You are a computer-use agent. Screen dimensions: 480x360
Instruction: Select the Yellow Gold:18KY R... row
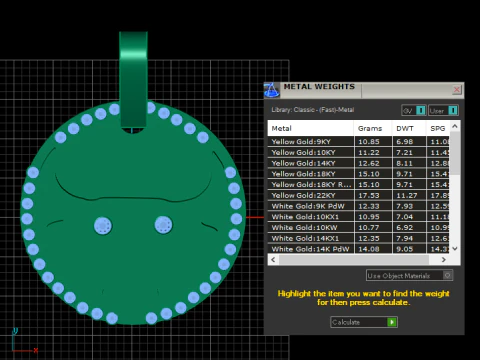358,184
